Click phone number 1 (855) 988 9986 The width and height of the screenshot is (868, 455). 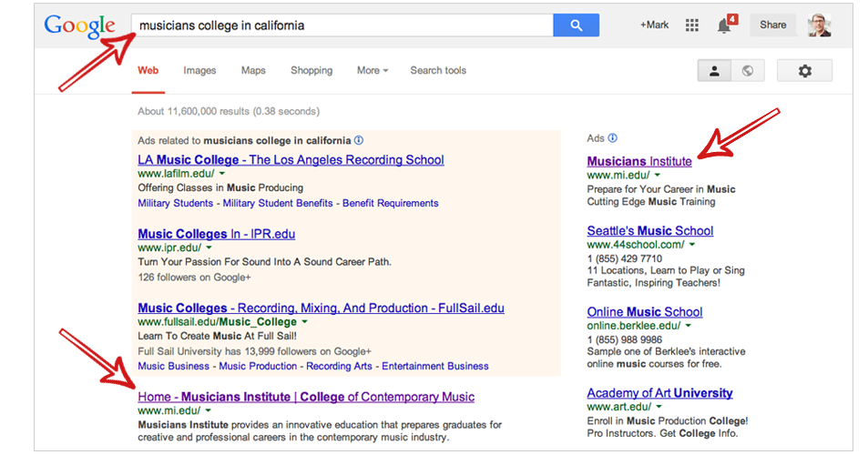click(625, 340)
